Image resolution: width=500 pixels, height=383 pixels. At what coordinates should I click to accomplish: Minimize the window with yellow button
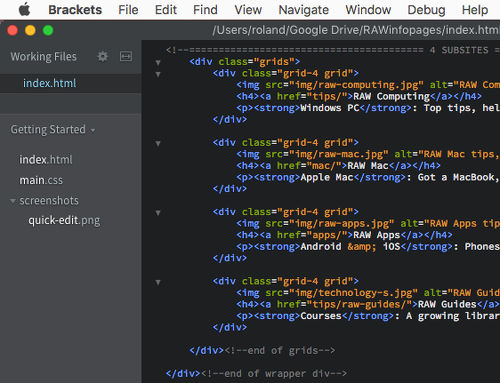click(30, 30)
